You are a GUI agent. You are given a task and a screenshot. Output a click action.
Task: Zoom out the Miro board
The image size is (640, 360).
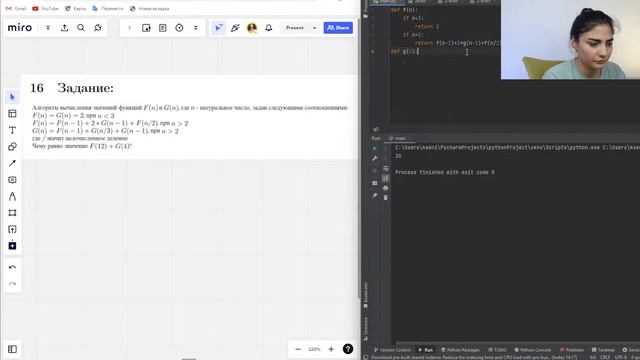(298, 349)
